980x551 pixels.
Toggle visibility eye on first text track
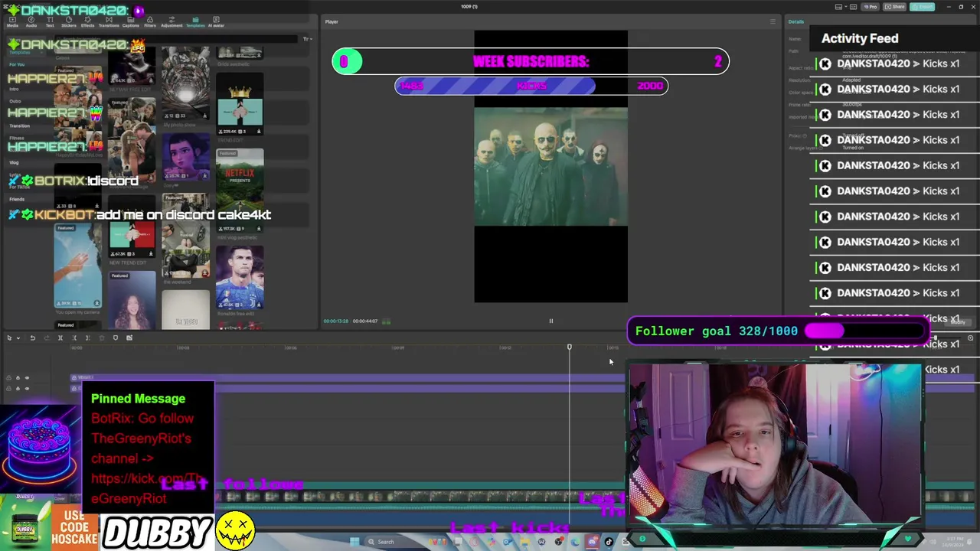click(x=27, y=378)
